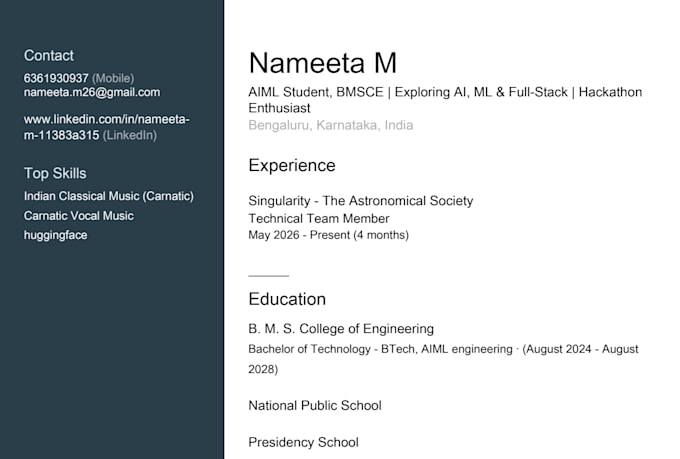Click the National Public School entry
This screenshot has width=680, height=459.
point(315,406)
